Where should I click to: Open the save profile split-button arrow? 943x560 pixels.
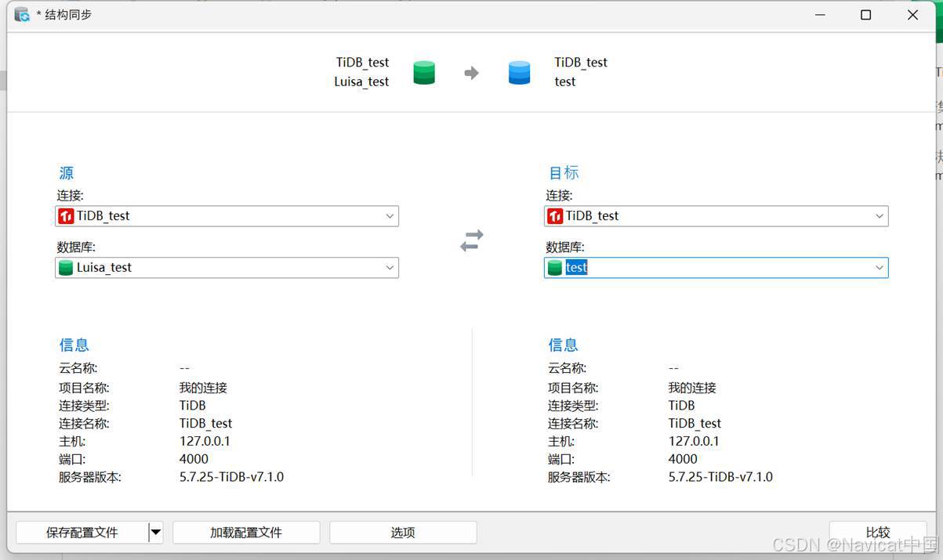(155, 533)
